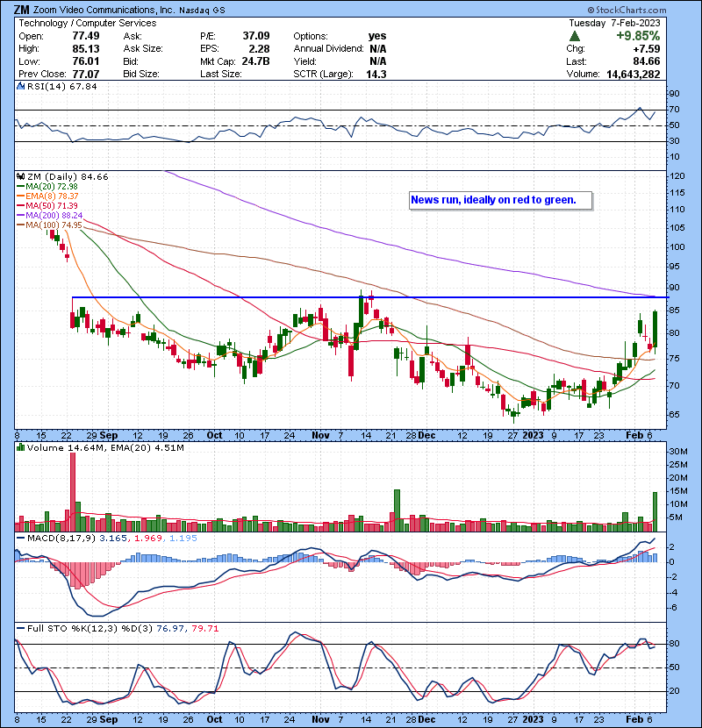702x728 pixels.
Task: Click the date Tuesday 7-Feb-2023
Action: point(614,23)
